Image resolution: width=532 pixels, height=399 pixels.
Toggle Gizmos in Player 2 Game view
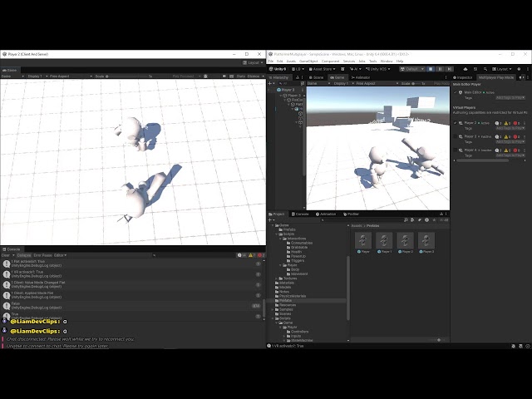coord(255,76)
